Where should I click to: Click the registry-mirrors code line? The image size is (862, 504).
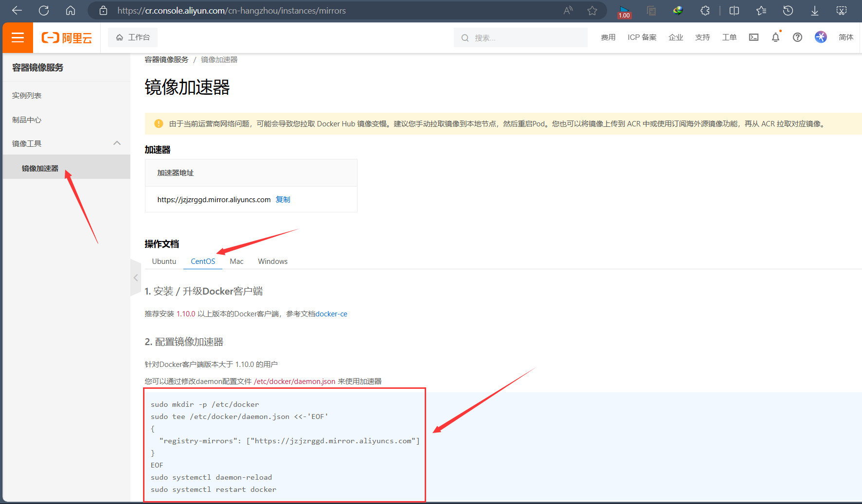pyautogui.click(x=289, y=441)
